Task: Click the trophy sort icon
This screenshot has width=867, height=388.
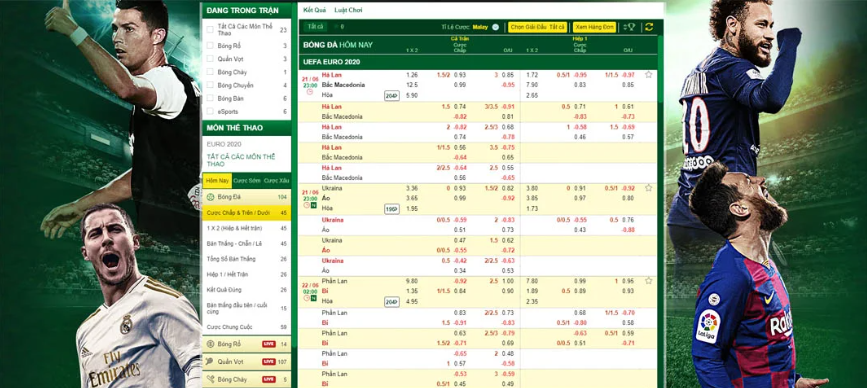Action: [630, 27]
